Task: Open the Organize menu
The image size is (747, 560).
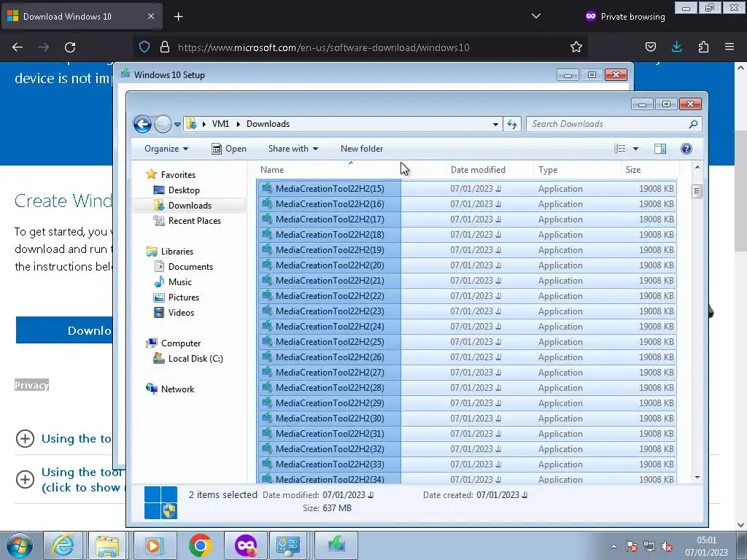Action: click(166, 149)
